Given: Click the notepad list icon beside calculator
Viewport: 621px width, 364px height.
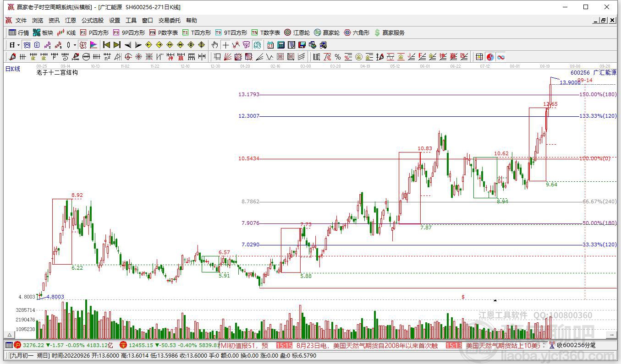Looking at the screenshot, I should click(291, 45).
